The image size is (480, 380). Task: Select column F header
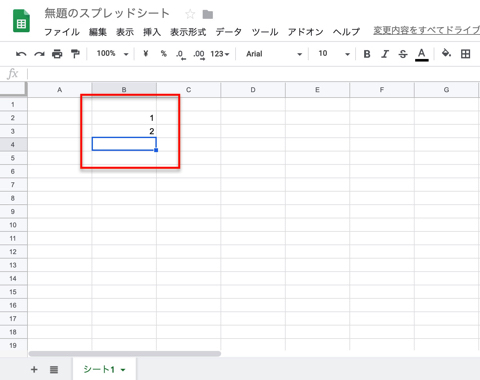point(382,90)
